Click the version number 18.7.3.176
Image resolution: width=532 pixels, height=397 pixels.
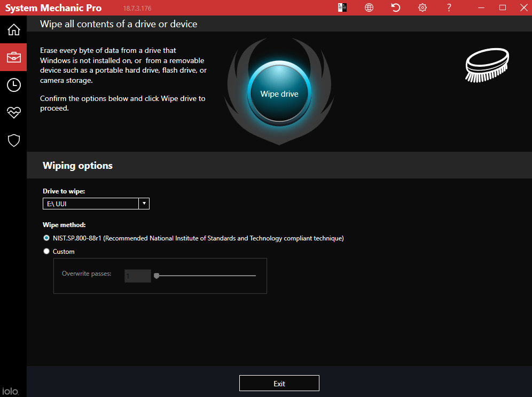(x=137, y=8)
